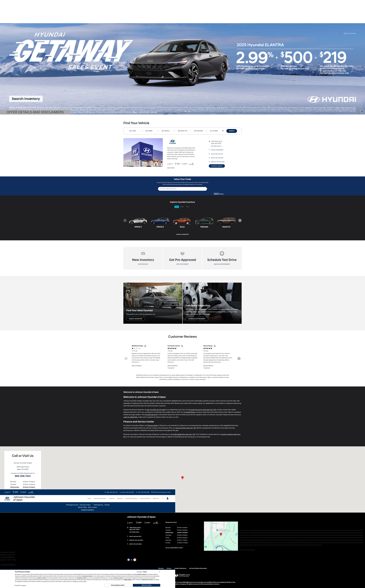
Task: Click Car Care Express logo in top header bar
Action: pos(7,492)
